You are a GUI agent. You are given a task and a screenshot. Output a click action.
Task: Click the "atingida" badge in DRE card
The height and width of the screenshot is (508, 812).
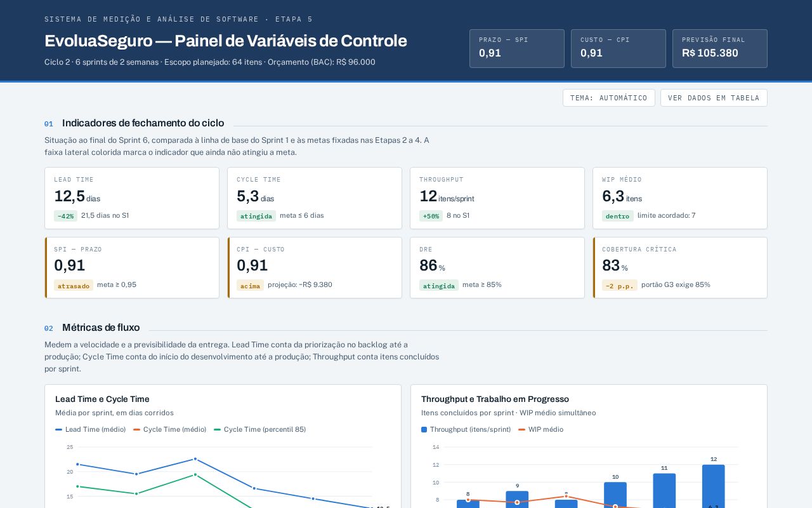439,285
